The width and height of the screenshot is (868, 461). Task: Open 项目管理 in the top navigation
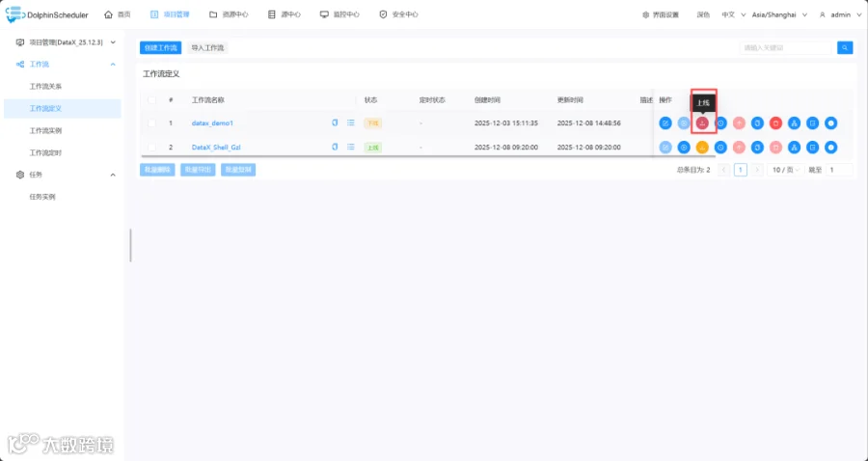(170, 14)
